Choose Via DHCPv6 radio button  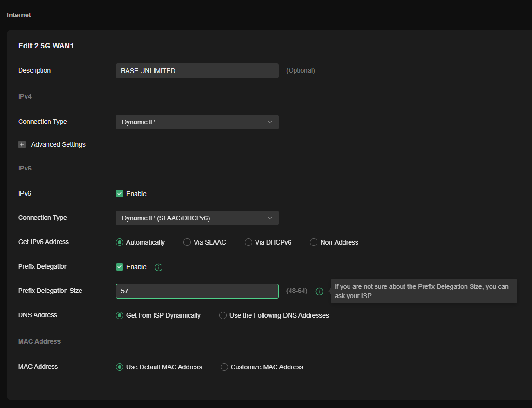coord(249,242)
